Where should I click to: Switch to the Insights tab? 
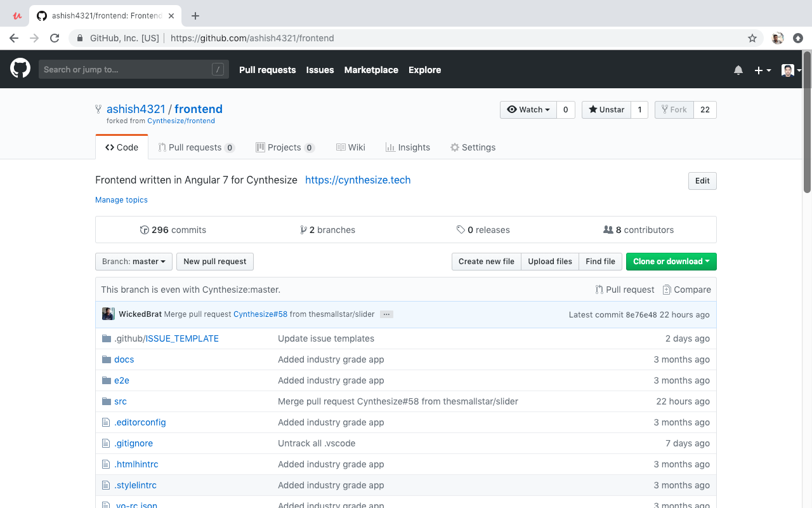point(408,147)
